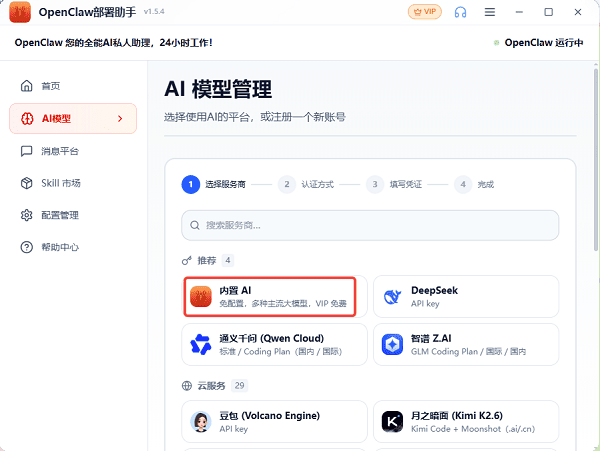Open 消息平台 in sidebar

tap(73, 151)
